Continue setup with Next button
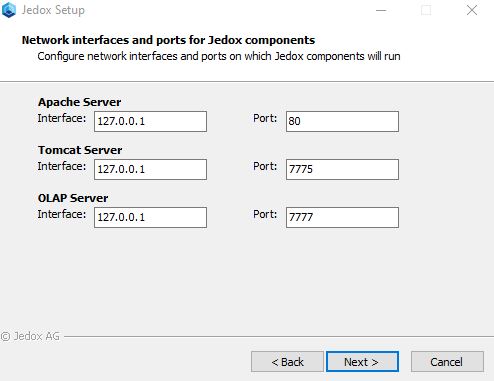This screenshot has height=381, width=494. [x=362, y=362]
